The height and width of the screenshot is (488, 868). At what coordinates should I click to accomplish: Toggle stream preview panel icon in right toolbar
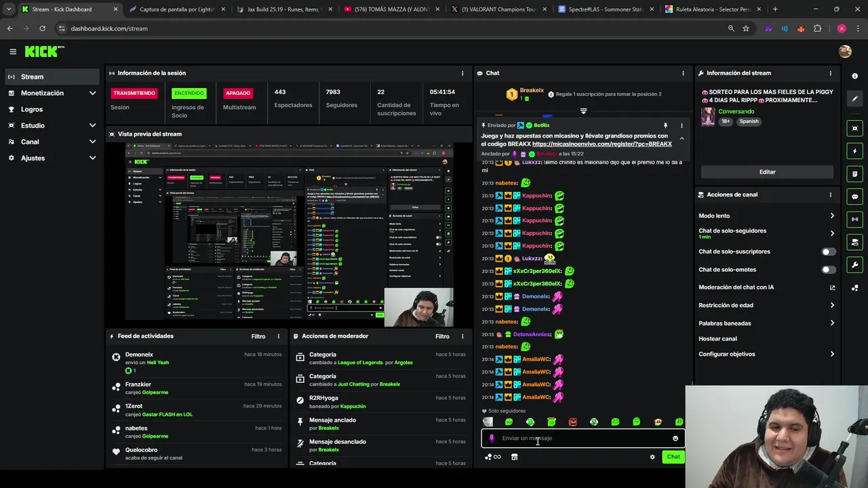point(854,128)
